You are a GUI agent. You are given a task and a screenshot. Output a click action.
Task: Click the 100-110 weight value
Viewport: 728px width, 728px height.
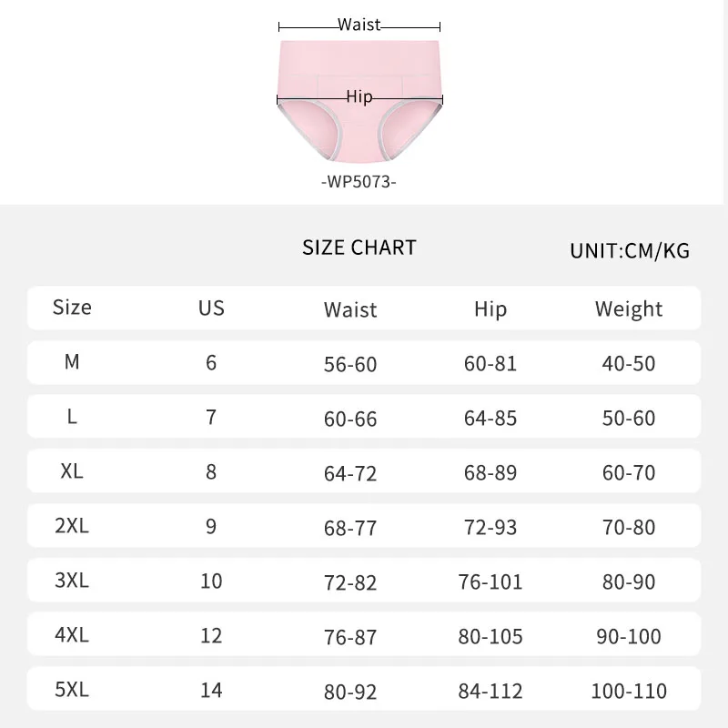pos(629,692)
